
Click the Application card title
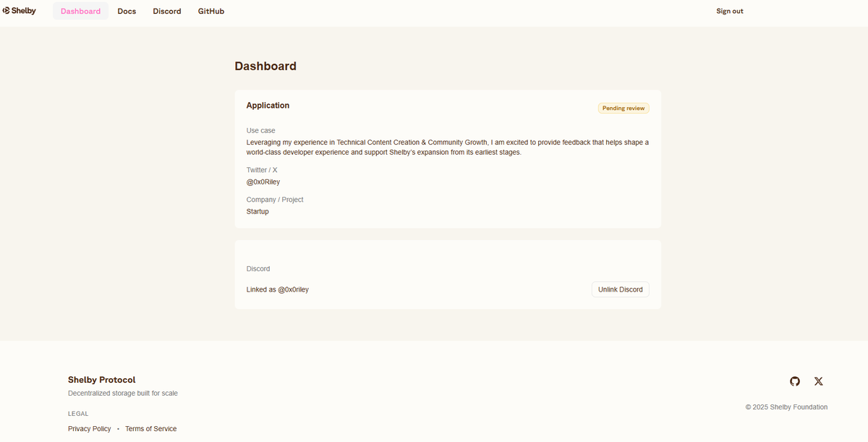(x=268, y=106)
